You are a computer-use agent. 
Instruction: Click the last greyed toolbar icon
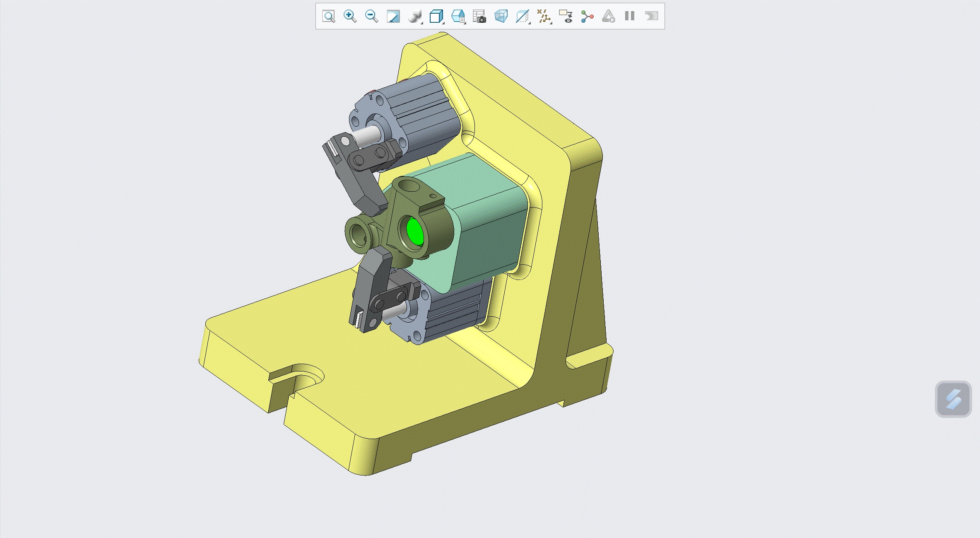point(651,17)
